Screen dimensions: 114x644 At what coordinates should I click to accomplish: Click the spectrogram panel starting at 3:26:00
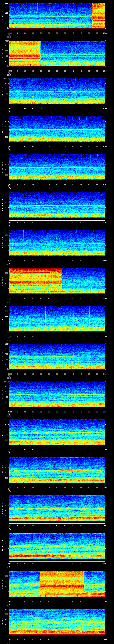57,470
